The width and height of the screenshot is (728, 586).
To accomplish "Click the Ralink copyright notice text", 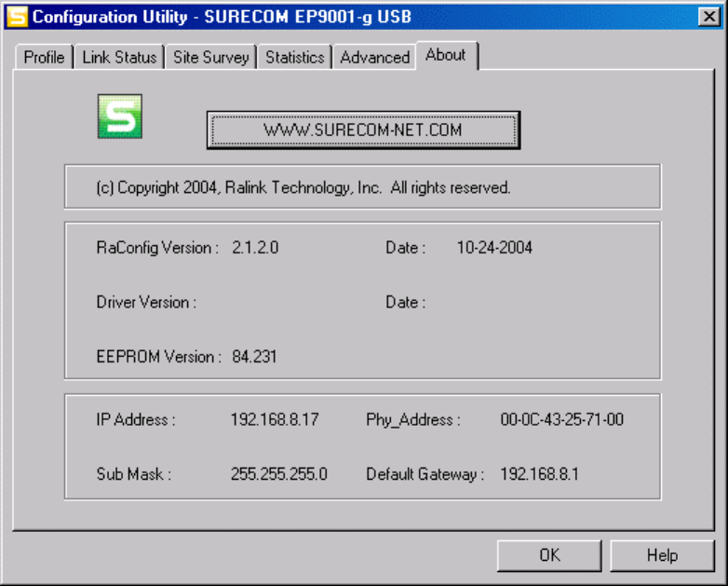I will pyautogui.click(x=303, y=188).
